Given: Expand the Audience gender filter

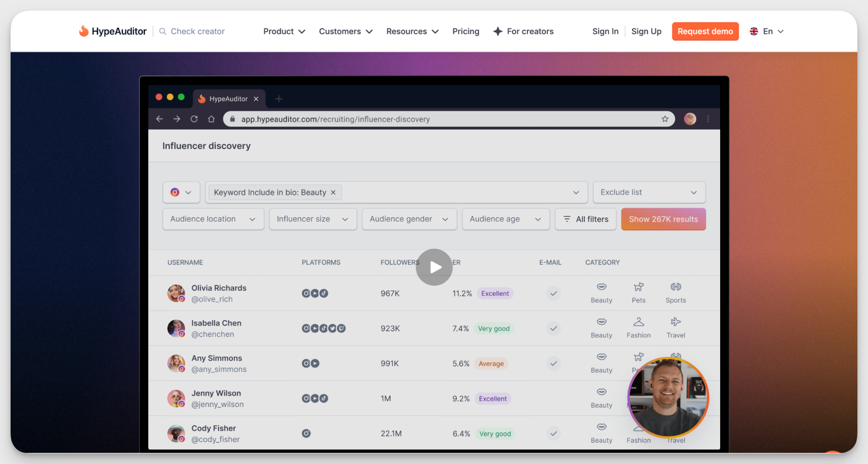Looking at the screenshot, I should pyautogui.click(x=409, y=219).
